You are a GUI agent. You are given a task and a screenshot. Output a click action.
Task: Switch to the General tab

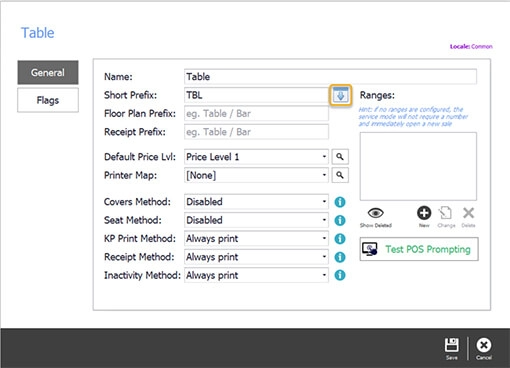pos(48,72)
